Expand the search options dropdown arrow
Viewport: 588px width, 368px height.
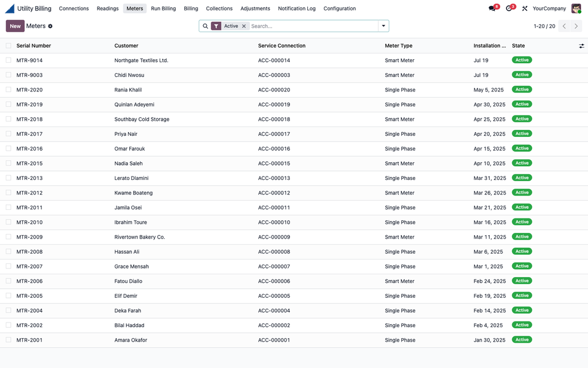[x=383, y=26]
